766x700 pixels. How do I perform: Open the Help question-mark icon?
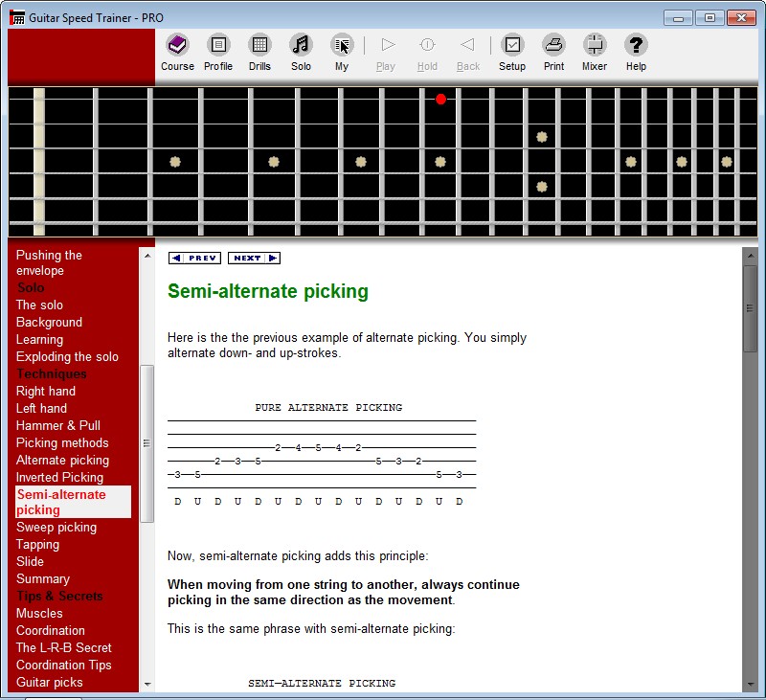point(636,45)
